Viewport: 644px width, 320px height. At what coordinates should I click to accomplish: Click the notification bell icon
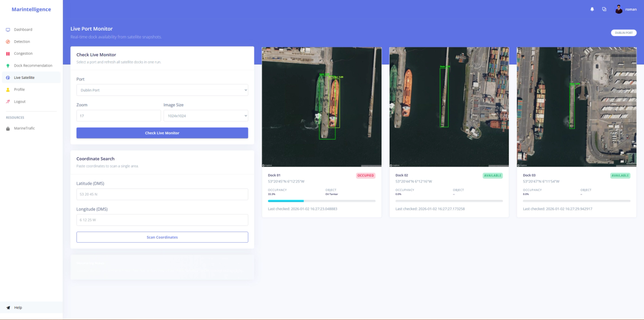click(x=592, y=9)
